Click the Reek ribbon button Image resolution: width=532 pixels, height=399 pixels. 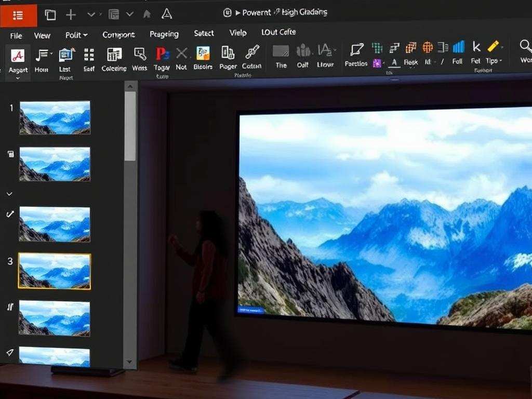pos(410,62)
